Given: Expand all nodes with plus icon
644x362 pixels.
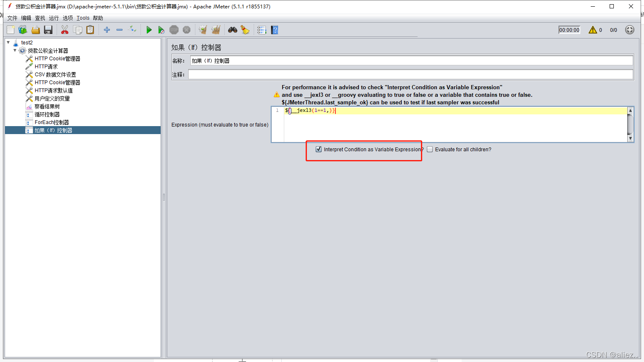Looking at the screenshot, I should click(107, 30).
